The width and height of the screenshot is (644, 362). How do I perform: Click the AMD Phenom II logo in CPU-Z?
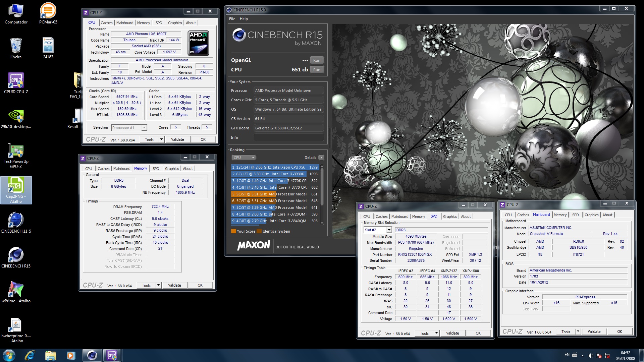(x=199, y=43)
